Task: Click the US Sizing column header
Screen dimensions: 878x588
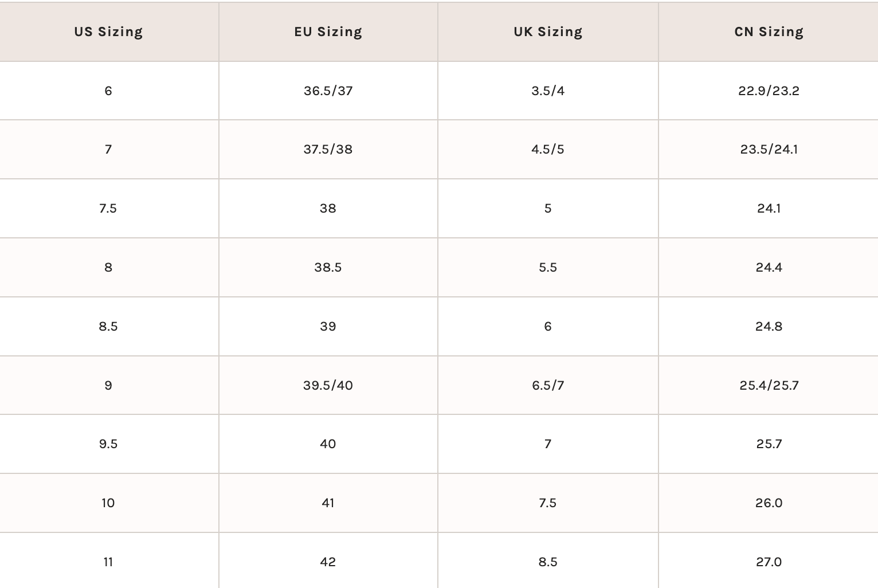Action: [x=108, y=32]
